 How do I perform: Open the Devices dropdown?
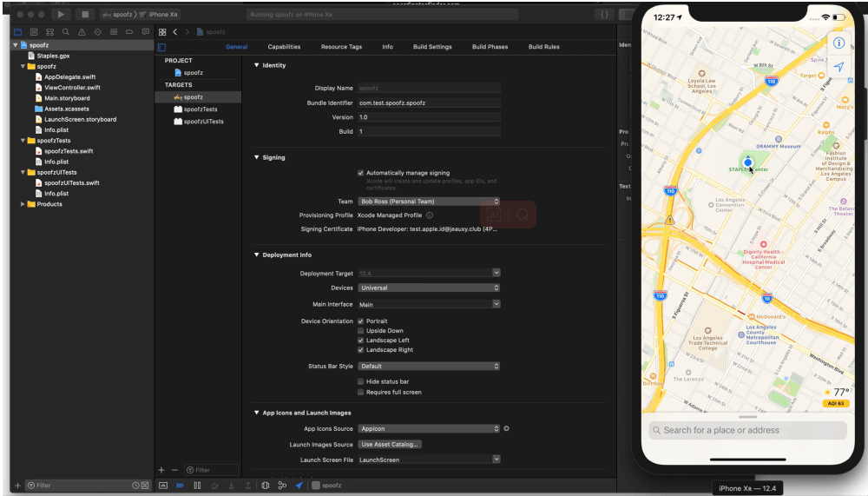(x=429, y=288)
